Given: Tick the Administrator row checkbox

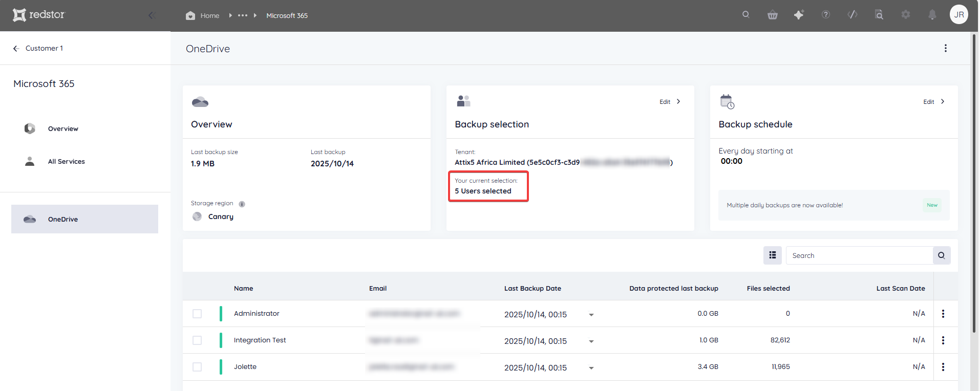Looking at the screenshot, I should 197,314.
